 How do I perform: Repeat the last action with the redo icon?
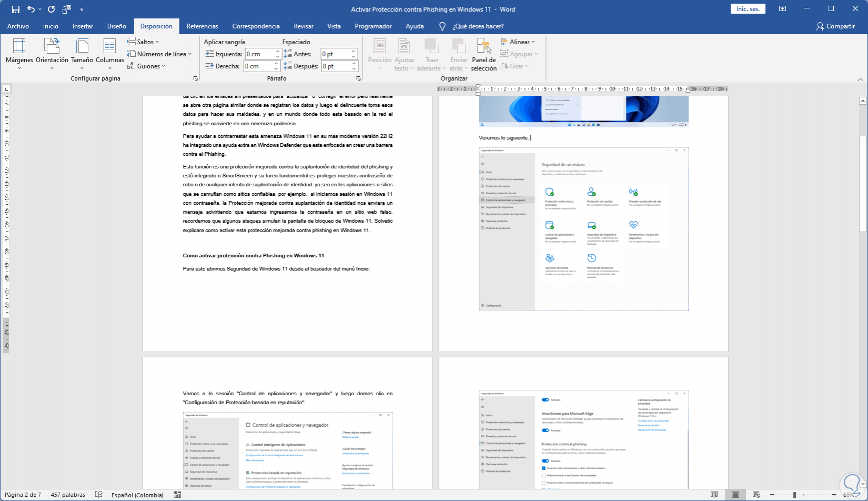51,9
